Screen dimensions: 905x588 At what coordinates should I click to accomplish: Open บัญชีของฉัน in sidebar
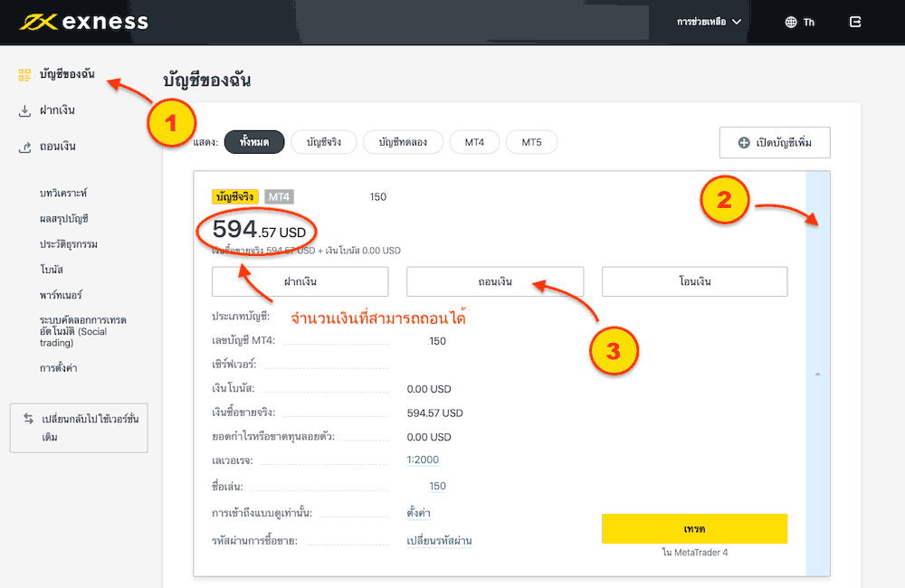67,74
